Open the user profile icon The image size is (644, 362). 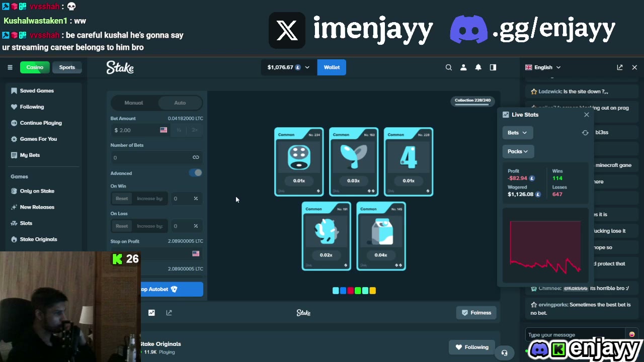pos(463,67)
